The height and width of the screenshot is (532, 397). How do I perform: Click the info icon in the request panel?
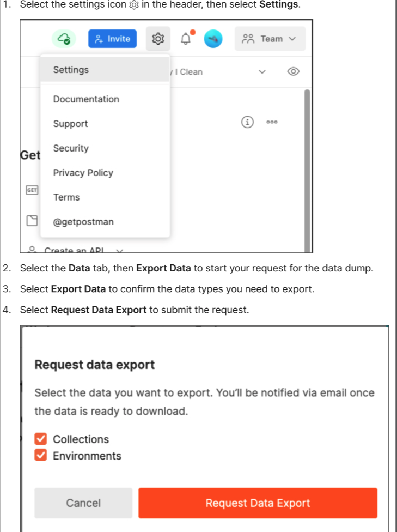point(247,122)
